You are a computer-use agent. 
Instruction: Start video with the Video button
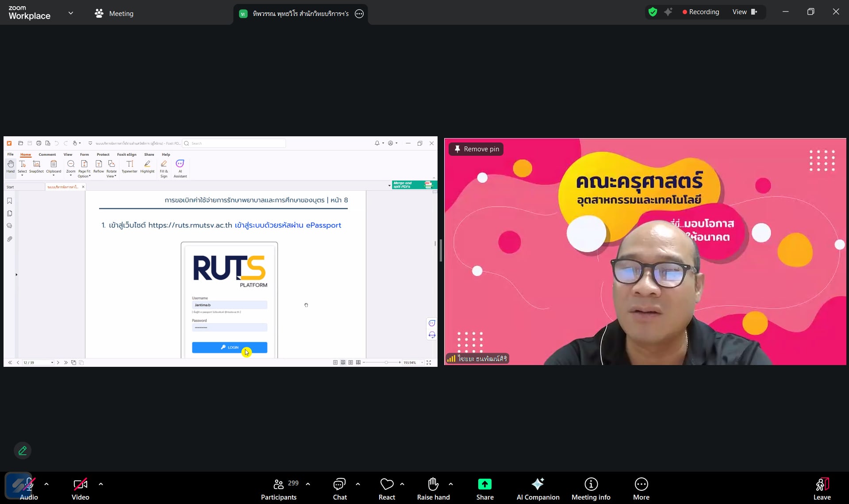click(x=80, y=489)
